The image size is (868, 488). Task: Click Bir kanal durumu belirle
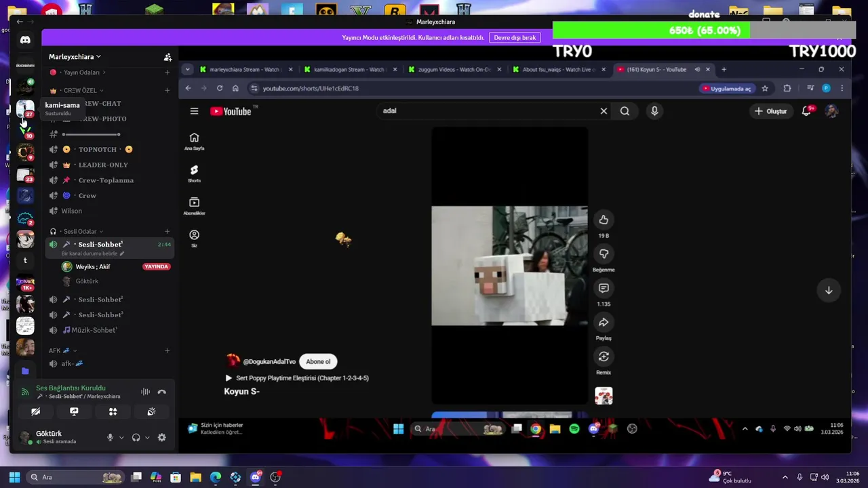[x=93, y=253]
